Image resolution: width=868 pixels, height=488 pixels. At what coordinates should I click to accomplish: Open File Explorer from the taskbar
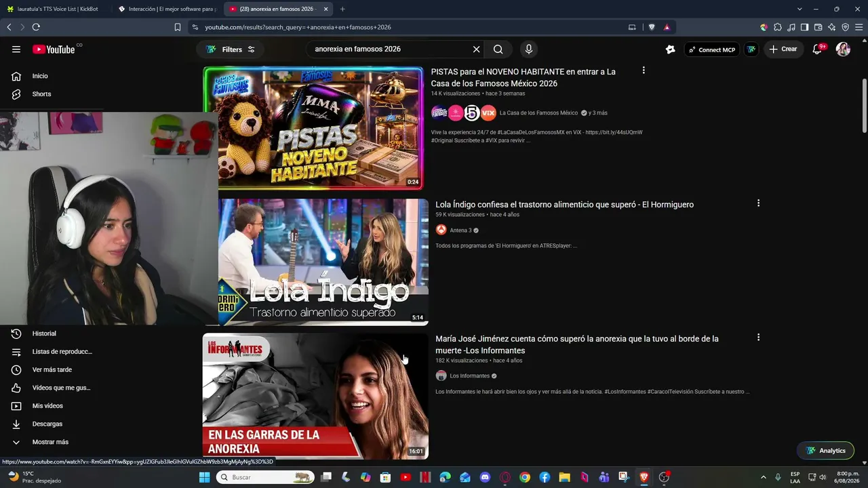564,477
